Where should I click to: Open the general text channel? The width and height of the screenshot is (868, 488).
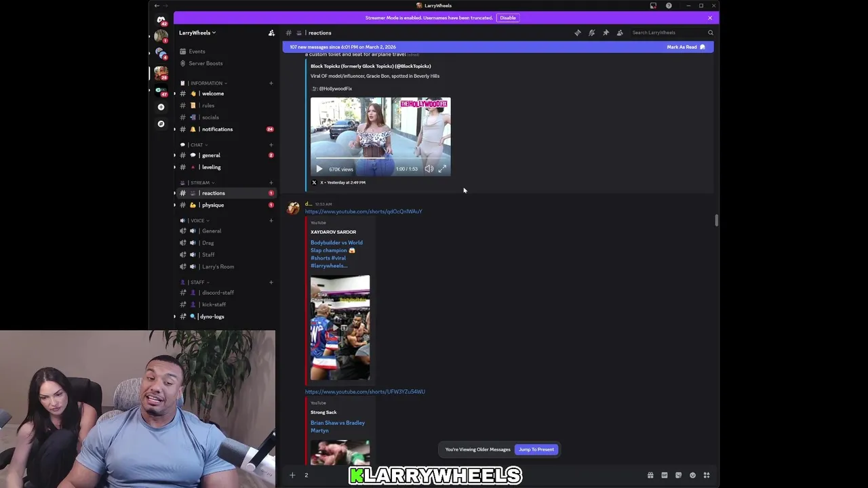224,155
